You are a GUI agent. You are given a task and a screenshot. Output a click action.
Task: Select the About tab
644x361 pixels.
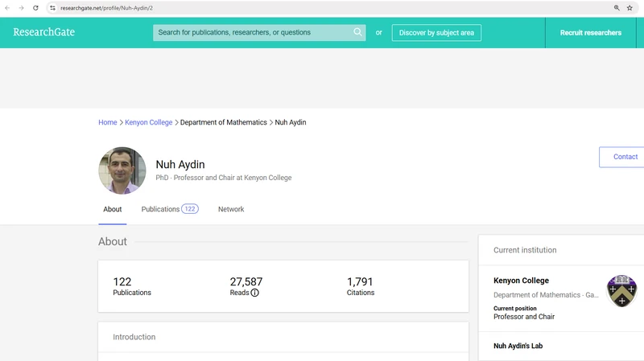click(113, 209)
